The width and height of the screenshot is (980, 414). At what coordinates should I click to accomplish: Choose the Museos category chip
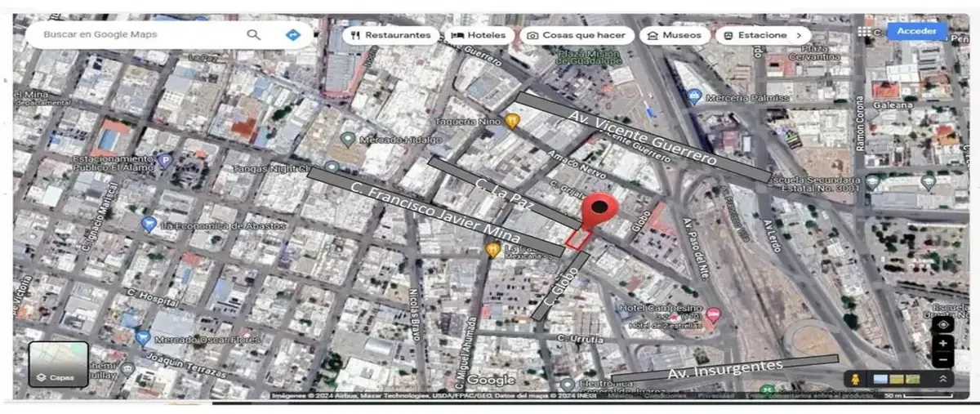674,35
